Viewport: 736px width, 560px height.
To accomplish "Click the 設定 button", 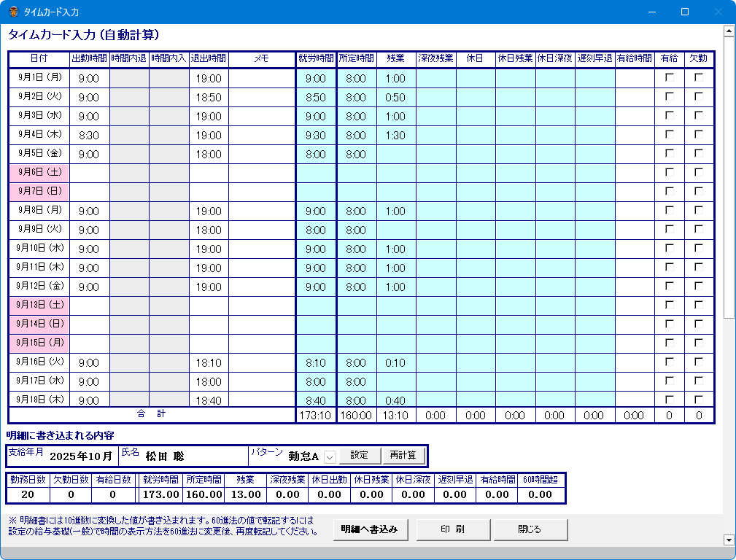I will (360, 456).
